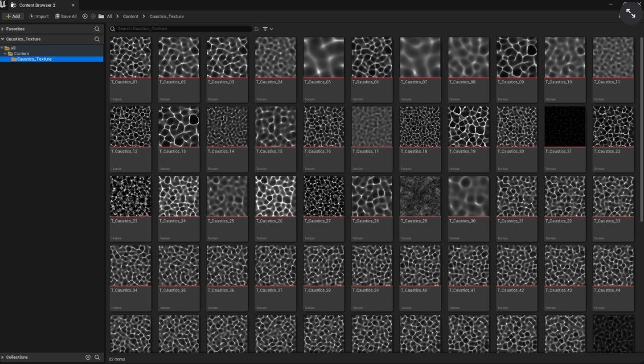Select T_Caustics_11 texture thumbnail
Viewport: 644px width, 364px height.
pos(613,57)
